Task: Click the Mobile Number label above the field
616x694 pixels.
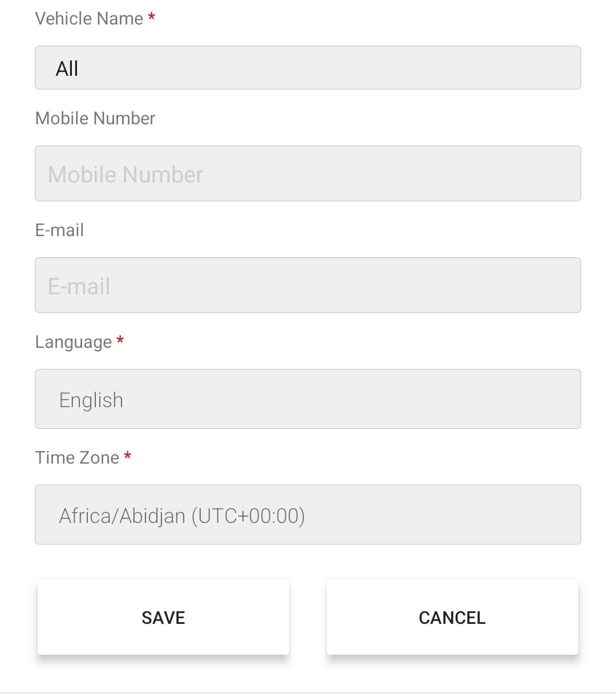Action: point(95,119)
